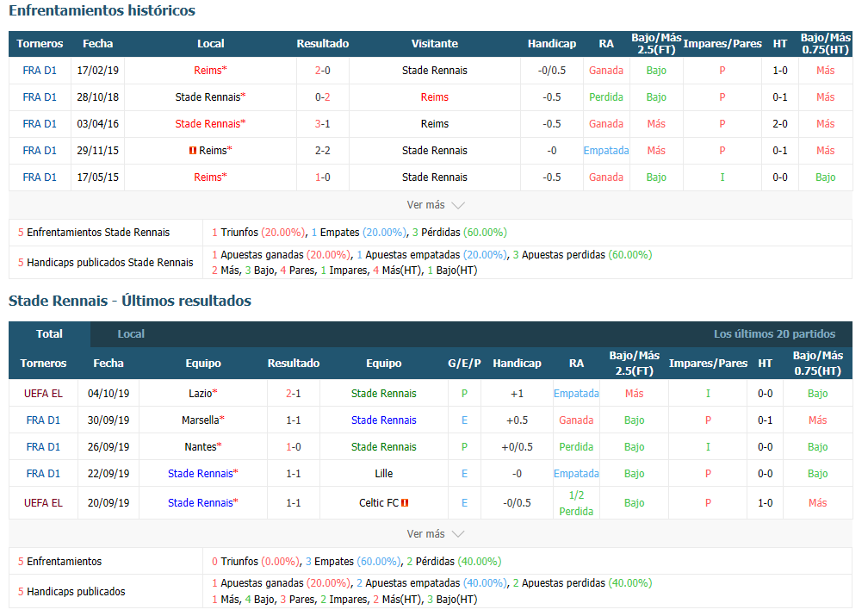This screenshot has width=868, height=616.
Task: Open UEFA EL link for 20/09/19 match
Action: click(43, 503)
